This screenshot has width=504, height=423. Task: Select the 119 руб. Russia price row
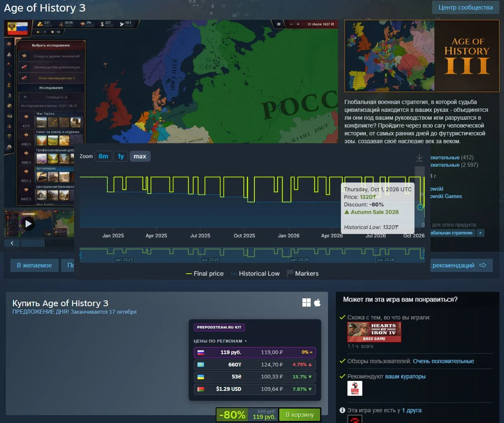pos(254,352)
